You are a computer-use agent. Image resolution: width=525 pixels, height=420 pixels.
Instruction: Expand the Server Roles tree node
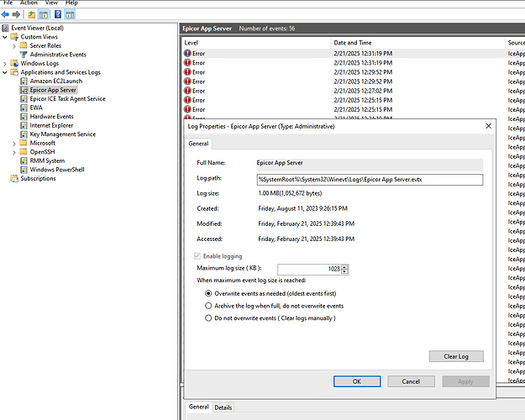[14, 46]
